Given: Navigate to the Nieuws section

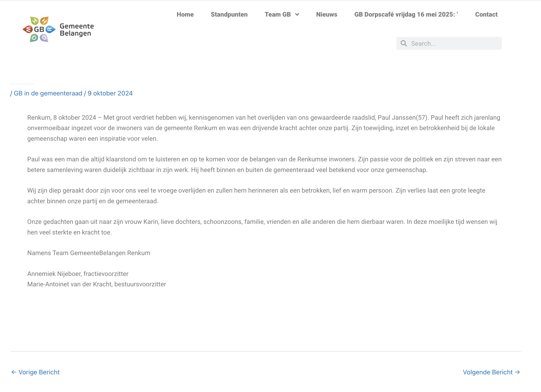Looking at the screenshot, I should (x=326, y=14).
